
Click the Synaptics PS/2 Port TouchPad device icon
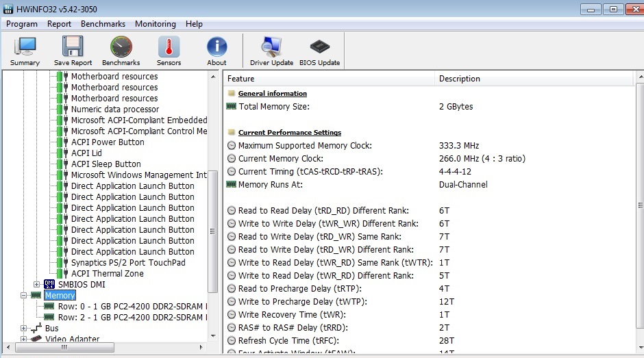click(x=62, y=262)
